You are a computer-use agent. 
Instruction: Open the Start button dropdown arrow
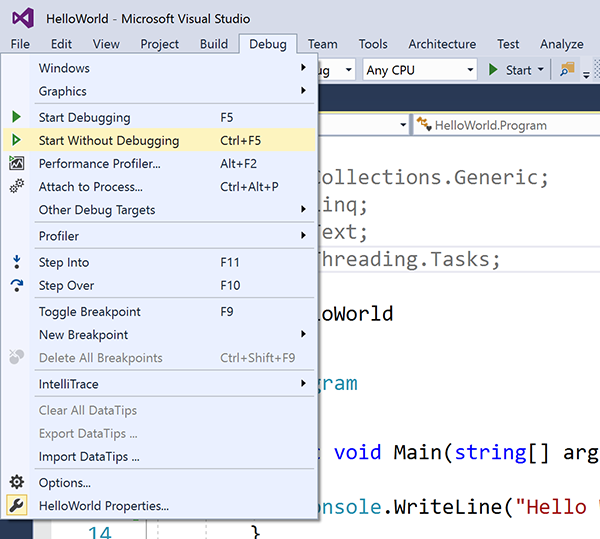click(x=540, y=69)
